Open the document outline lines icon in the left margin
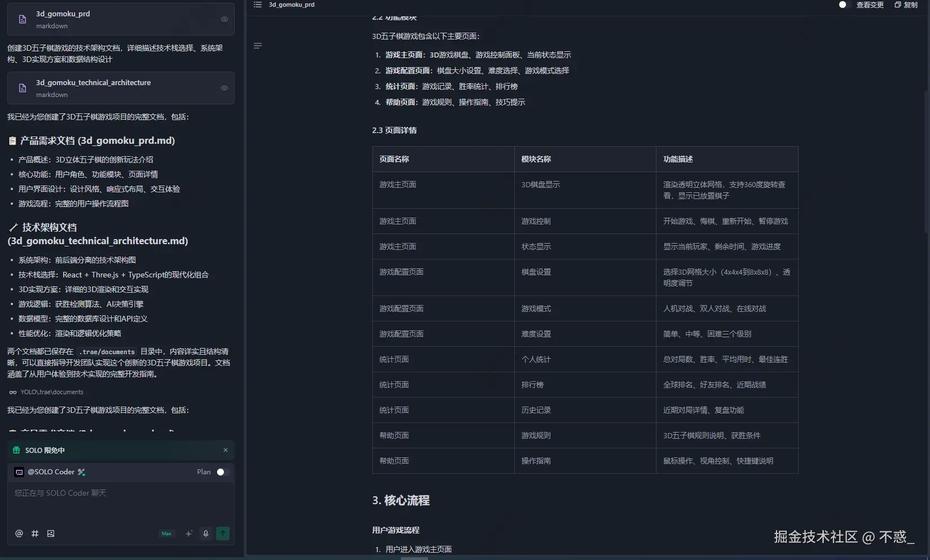Screen dimensions: 930x560 point(258,46)
